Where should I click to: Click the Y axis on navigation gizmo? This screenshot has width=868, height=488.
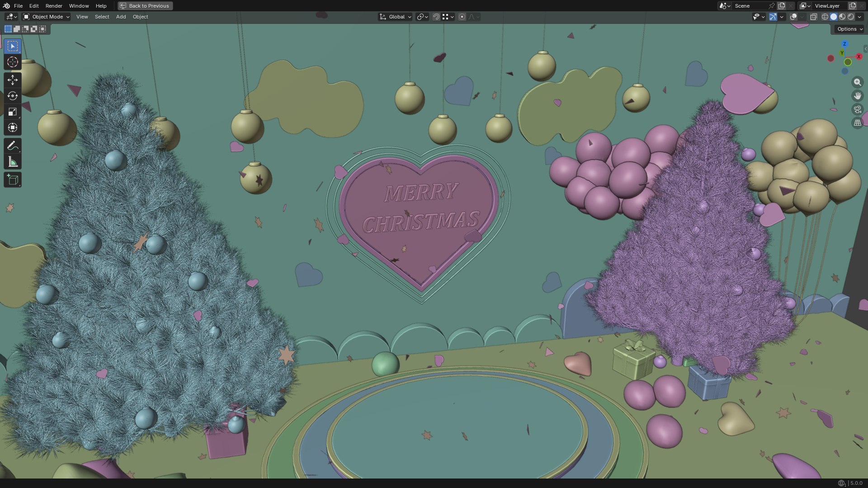click(842, 53)
